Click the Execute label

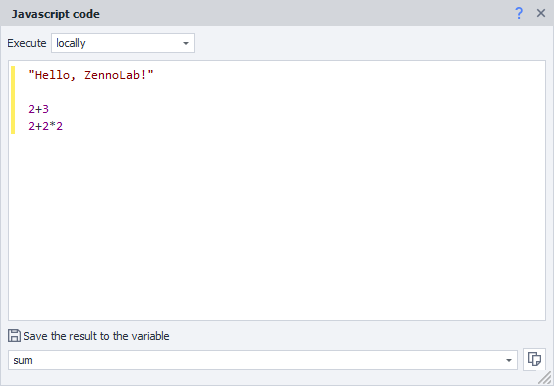pyautogui.click(x=27, y=43)
